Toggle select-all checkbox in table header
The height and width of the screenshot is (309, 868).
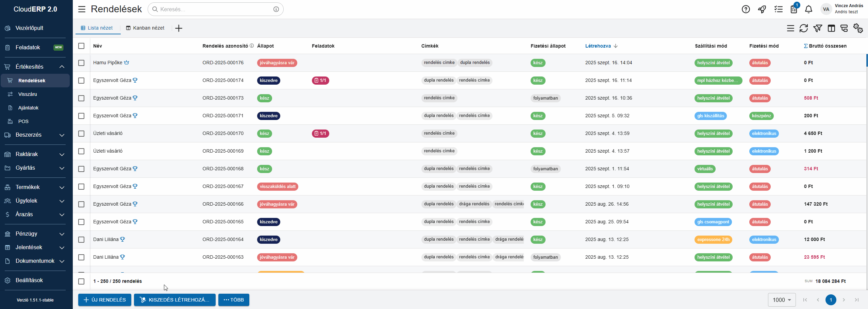click(x=81, y=46)
